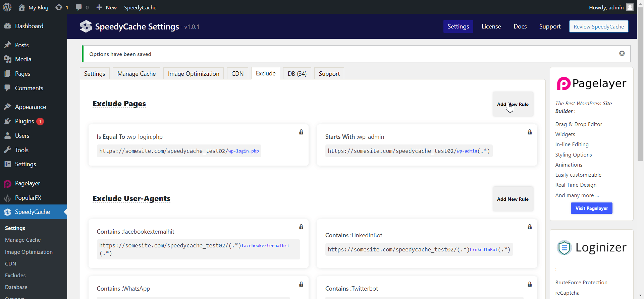Viewport: 644px width, 299px height.
Task: Click the lock icon on the WhatsApp rule
Action: pos(301,284)
